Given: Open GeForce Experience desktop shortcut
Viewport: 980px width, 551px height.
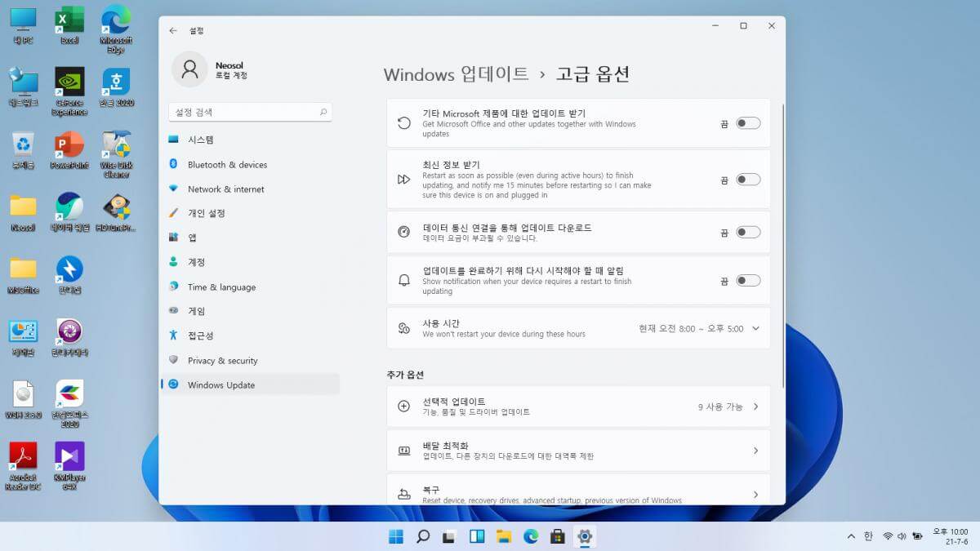Looking at the screenshot, I should (69, 91).
